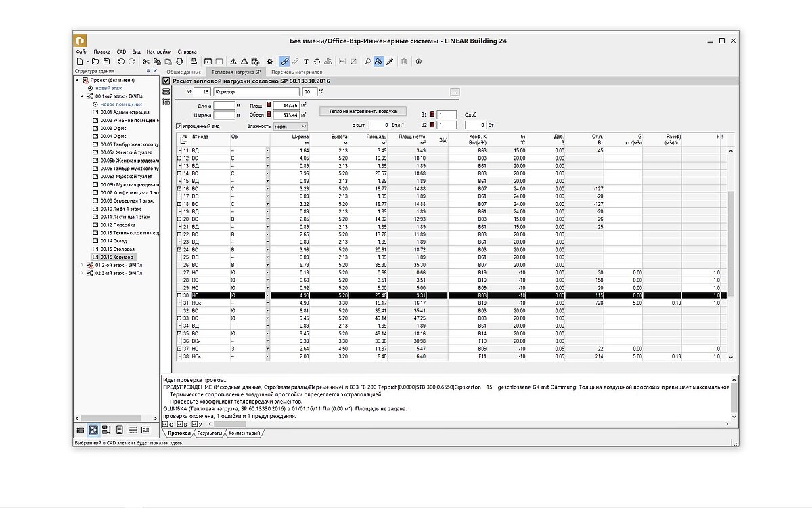Click the last view icon in bottom-left panel
812x508 pixels.
(x=145, y=429)
